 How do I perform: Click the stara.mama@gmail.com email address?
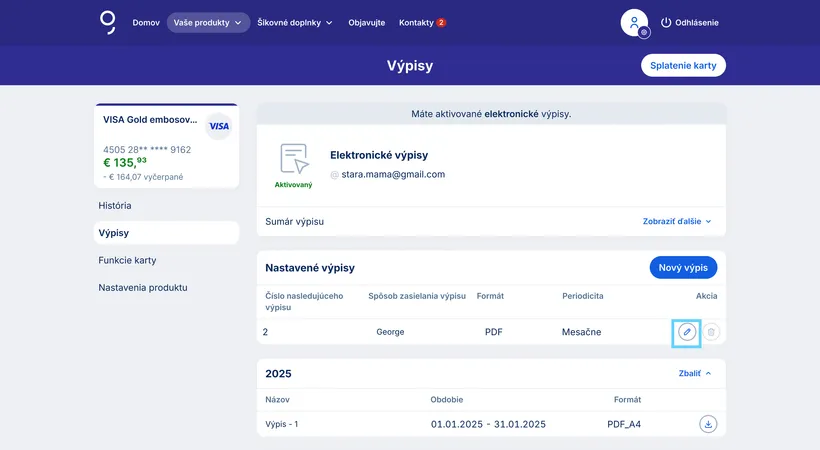pos(393,174)
